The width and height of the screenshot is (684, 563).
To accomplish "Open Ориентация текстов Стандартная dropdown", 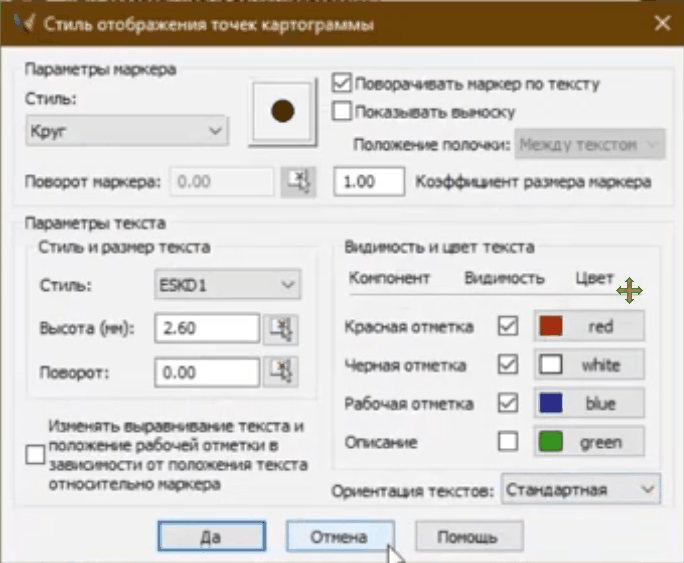I will (x=580, y=489).
